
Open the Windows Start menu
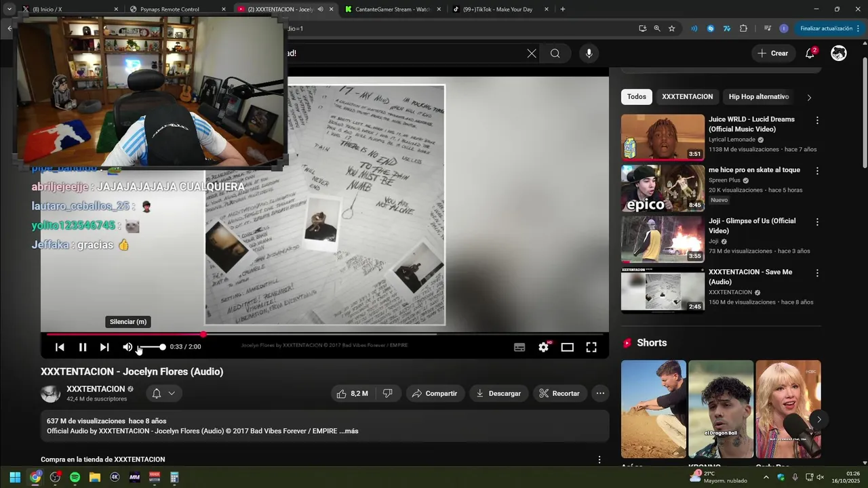click(x=15, y=477)
